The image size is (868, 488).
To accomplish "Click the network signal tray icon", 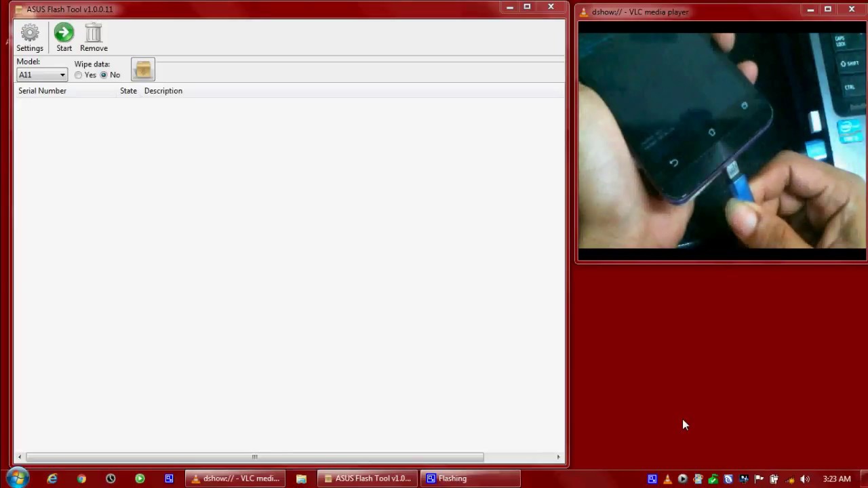I will 789,479.
